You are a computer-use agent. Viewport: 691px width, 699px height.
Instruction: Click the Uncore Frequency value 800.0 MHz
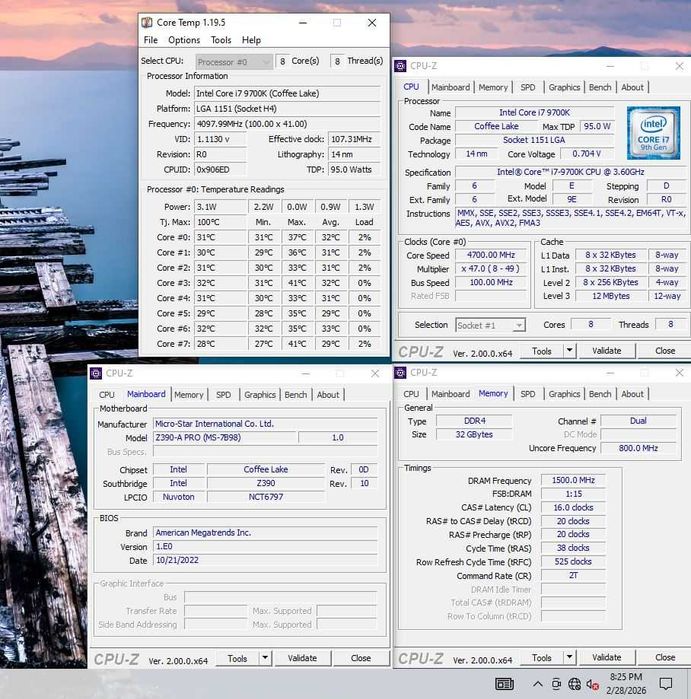click(x=638, y=448)
